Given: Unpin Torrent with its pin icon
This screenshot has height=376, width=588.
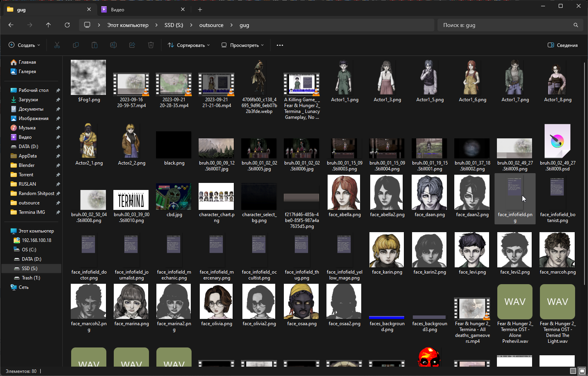Looking at the screenshot, I should [58, 175].
